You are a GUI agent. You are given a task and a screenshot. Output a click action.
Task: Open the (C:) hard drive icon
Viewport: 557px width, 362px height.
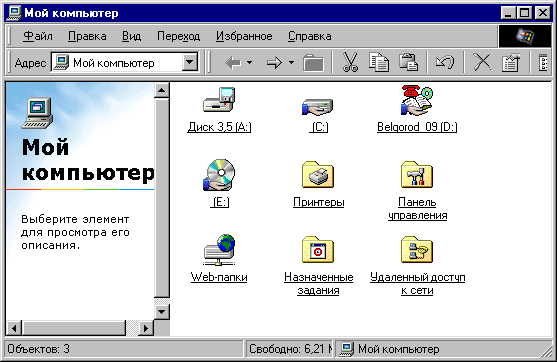click(x=318, y=107)
